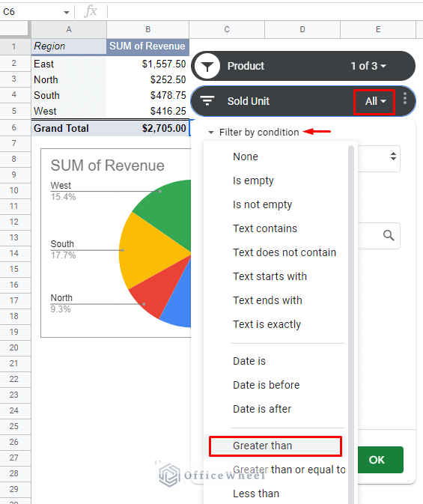Viewport: 423px width, 504px height.
Task: Select 'None' condition option
Action: [x=246, y=157]
